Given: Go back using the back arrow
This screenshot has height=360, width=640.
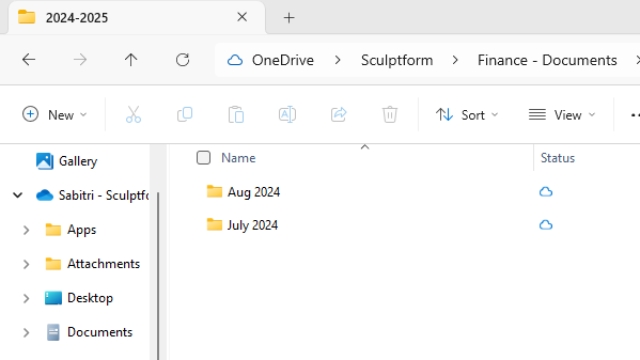Looking at the screenshot, I should [x=29, y=60].
